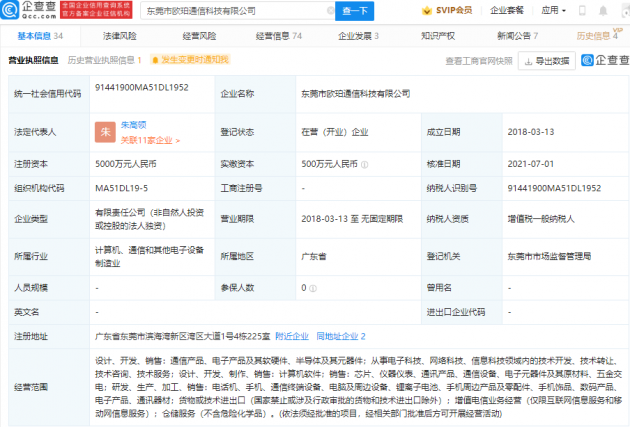This screenshot has width=630, height=427.
Task: Select 东莞市市场监督管理局 text
Action: [549, 256]
